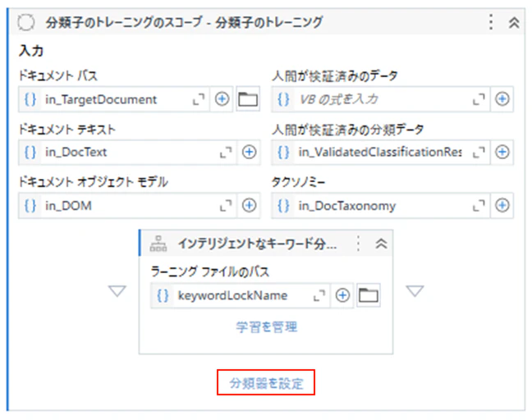Click the plus button next to in_TargetDocument
This screenshot has width=532, height=420.
click(x=222, y=99)
